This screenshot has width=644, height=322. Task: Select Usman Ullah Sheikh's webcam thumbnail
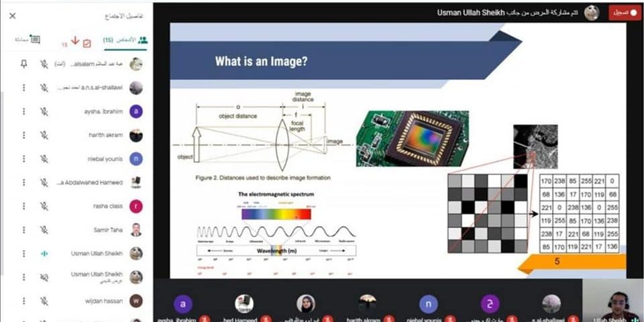[612, 300]
